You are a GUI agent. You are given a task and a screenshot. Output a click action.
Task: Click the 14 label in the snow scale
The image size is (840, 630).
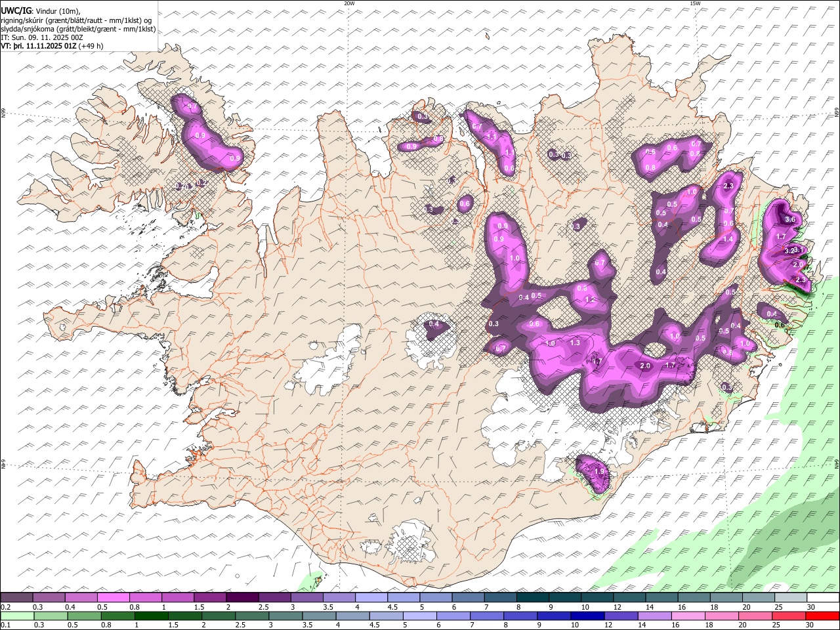pos(649,607)
